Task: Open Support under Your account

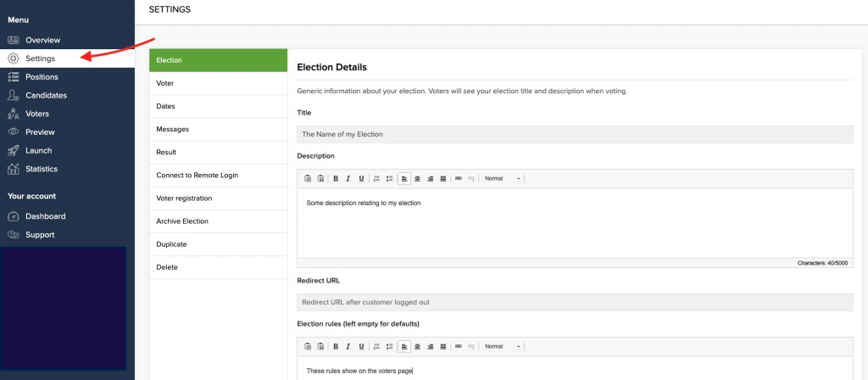Action: 40,235
